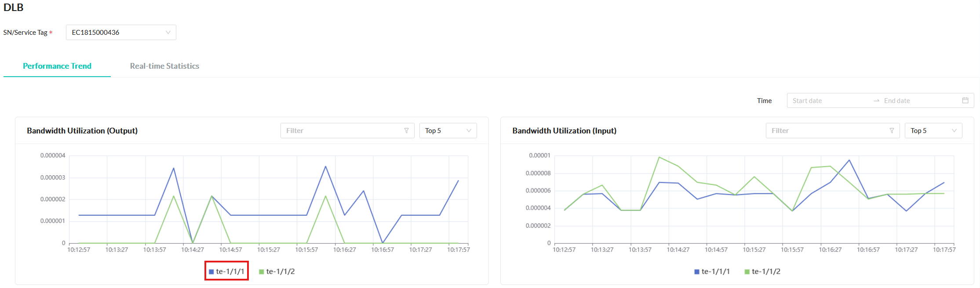Screen dimensions: 980x288
Task: Expand Top 5 dropdown for Output chart
Action: pyautogui.click(x=448, y=131)
